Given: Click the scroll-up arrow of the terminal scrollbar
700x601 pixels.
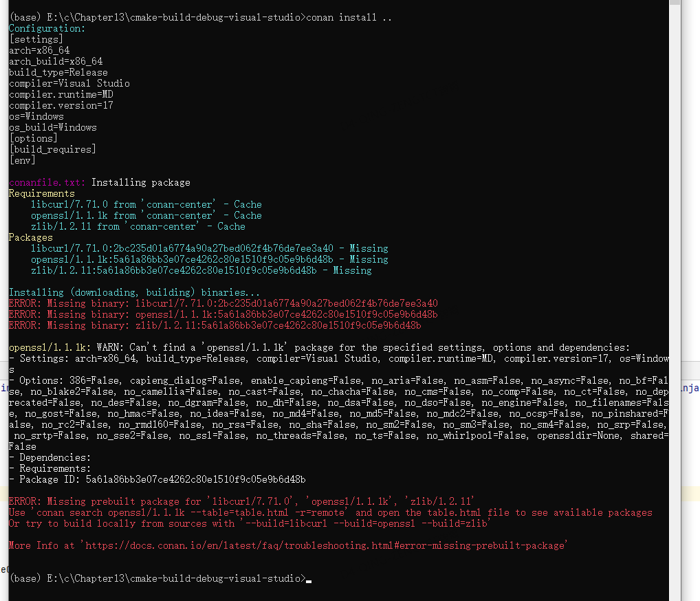Looking at the screenshot, I should coord(675,3).
